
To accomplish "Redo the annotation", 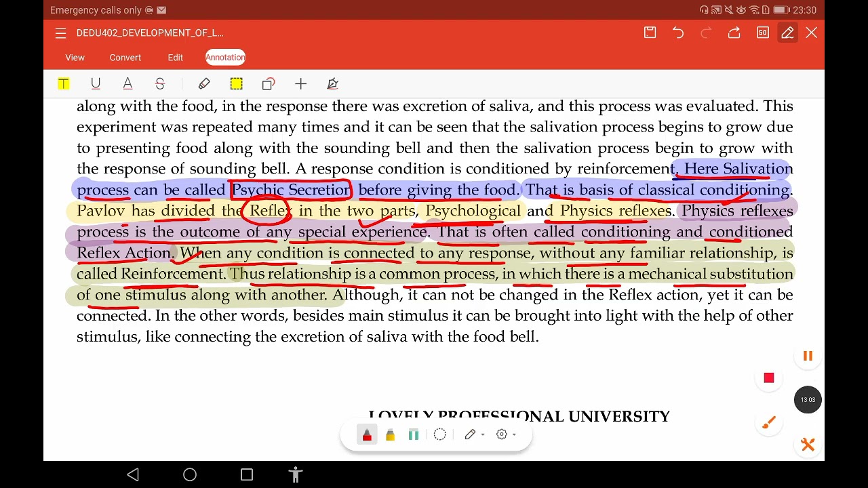I will point(706,33).
